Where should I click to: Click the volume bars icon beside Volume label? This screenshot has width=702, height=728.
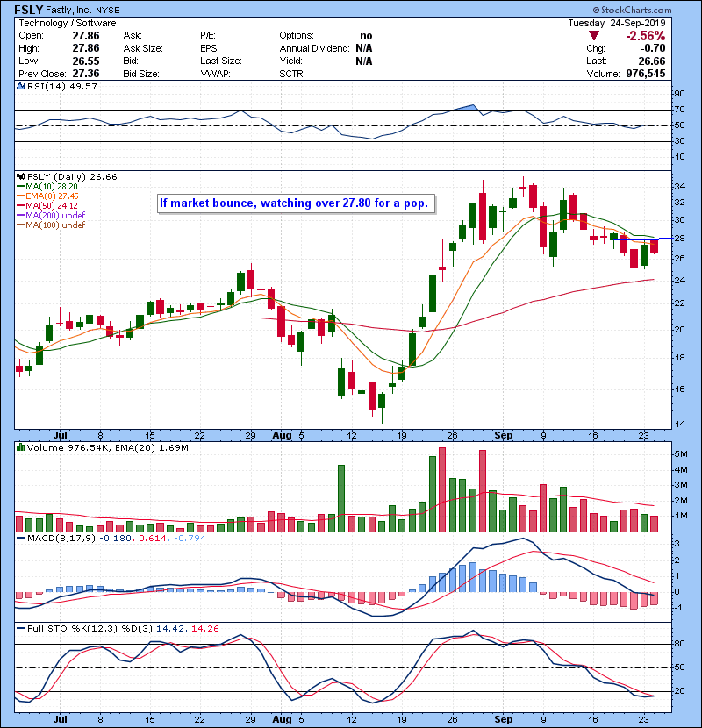pos(21,447)
